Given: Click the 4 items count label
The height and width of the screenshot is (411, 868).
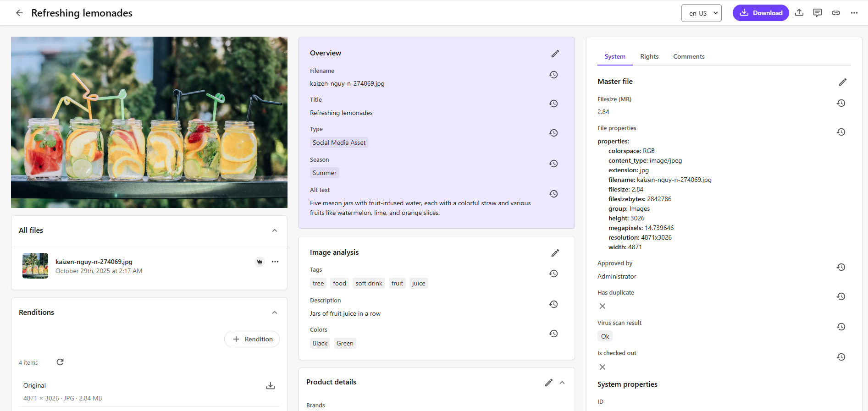Looking at the screenshot, I should 28,362.
